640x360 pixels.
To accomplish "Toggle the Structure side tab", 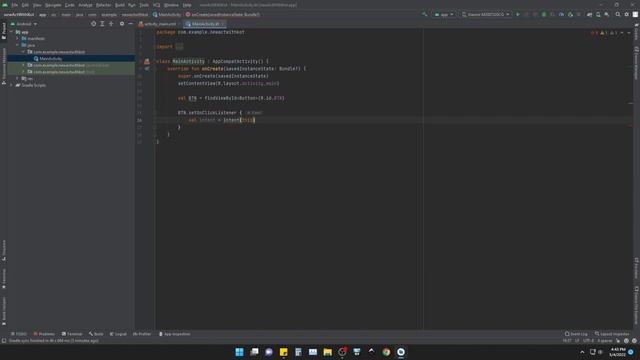I will pyautogui.click(x=4, y=250).
